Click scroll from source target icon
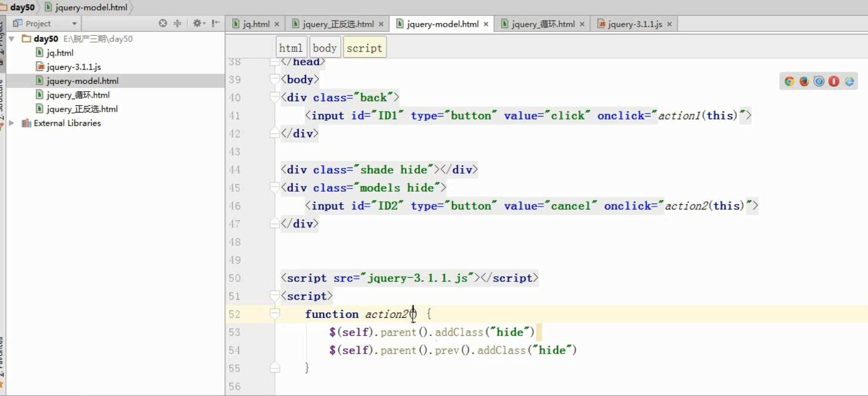 pos(163,23)
